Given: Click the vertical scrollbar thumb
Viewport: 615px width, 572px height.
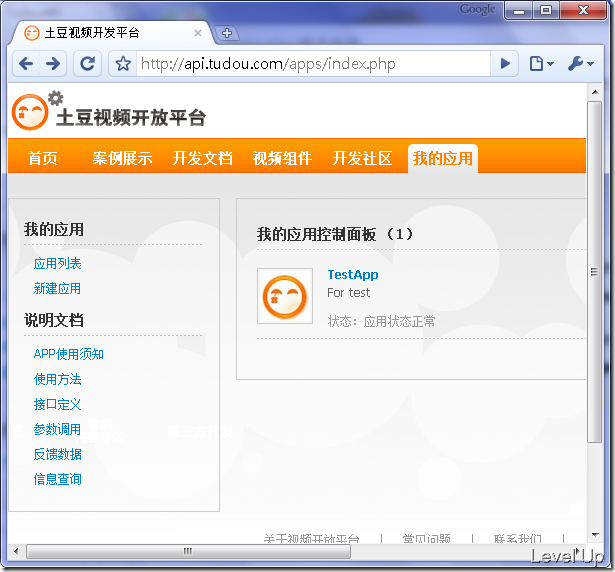Looking at the screenshot, I should click(x=595, y=271).
